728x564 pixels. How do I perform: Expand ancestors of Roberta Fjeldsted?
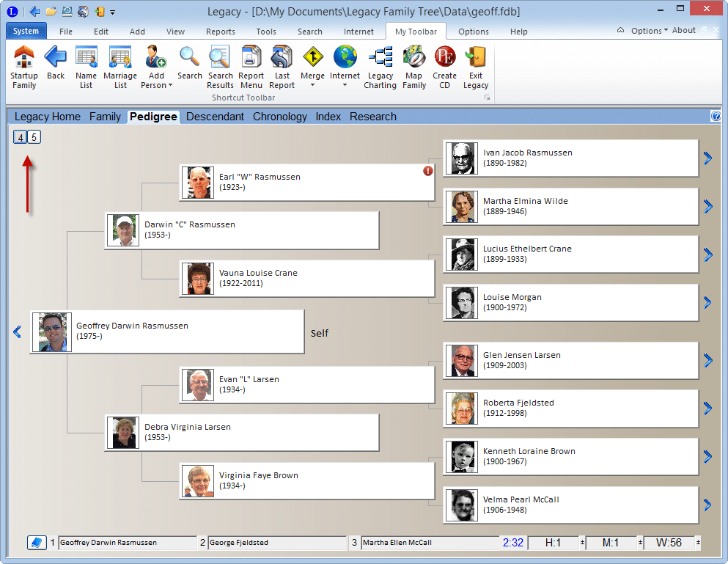pyautogui.click(x=707, y=408)
